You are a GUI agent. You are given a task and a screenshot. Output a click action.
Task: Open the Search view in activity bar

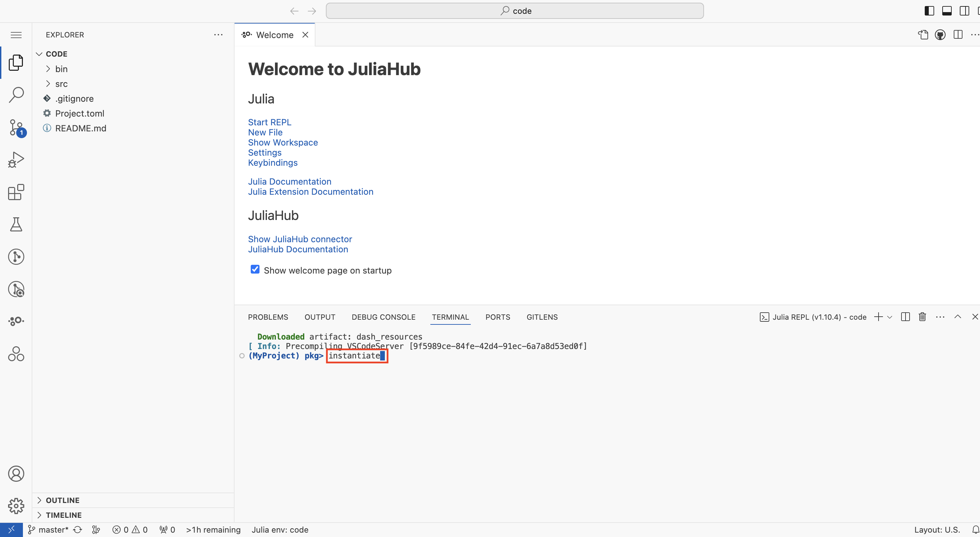pos(16,95)
